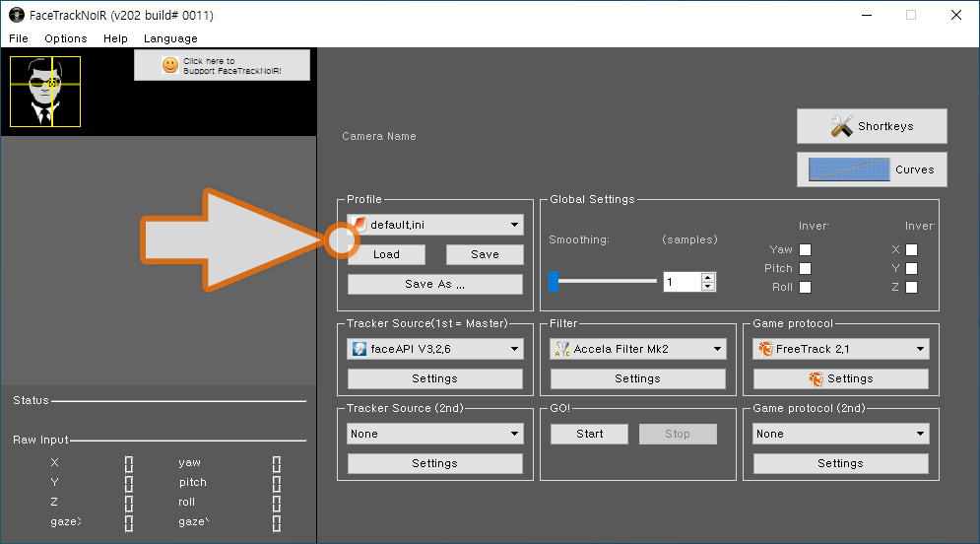The image size is (980, 544).
Task: Click the Shortkeys tools icon
Action: [x=842, y=126]
